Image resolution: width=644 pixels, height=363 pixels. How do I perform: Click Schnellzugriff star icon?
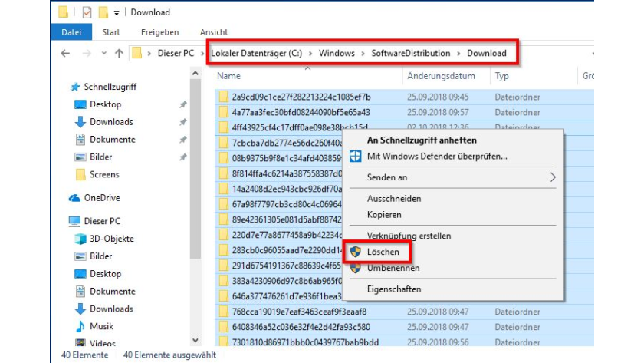(75, 87)
